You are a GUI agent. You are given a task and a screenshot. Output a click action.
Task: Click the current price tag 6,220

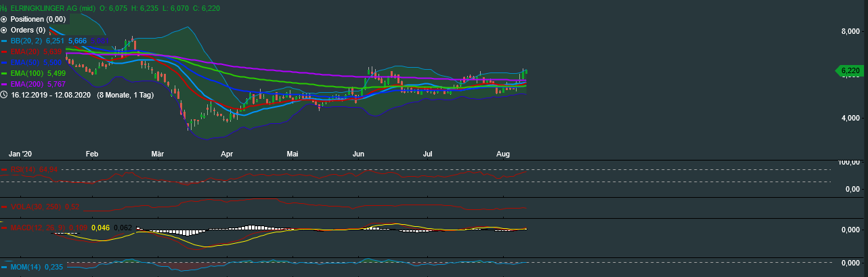click(849, 70)
